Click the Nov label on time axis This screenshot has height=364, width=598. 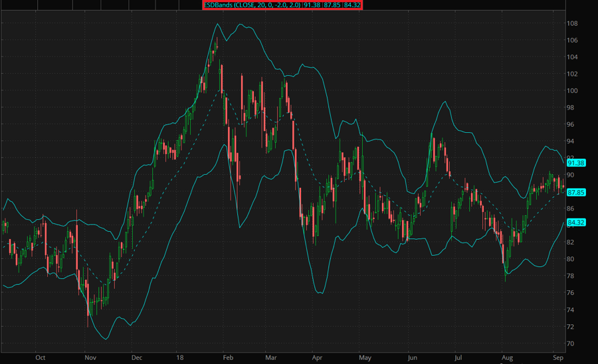click(x=90, y=357)
